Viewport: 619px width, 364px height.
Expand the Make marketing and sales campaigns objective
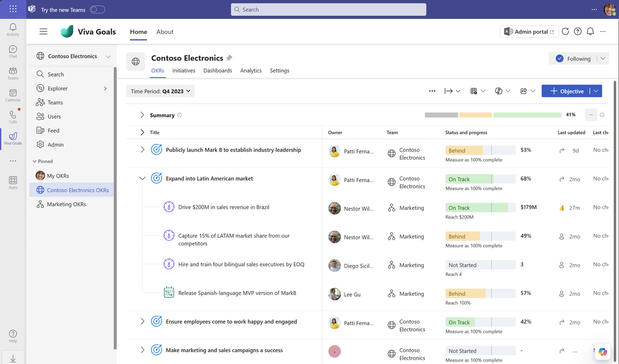point(143,350)
